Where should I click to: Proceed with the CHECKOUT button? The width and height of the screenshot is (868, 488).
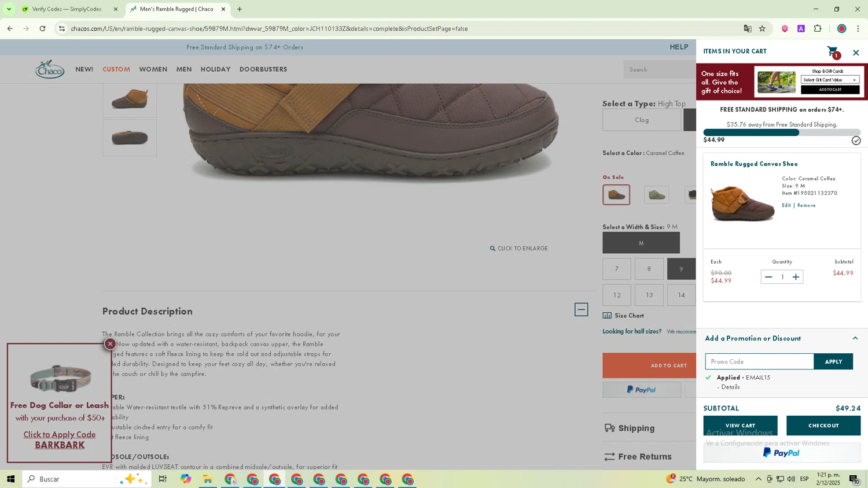823,426
